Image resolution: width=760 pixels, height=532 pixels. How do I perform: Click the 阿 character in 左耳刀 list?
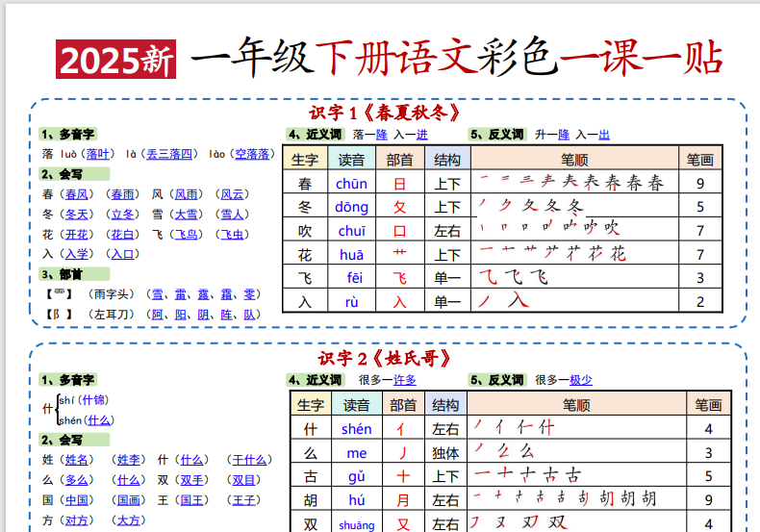pyautogui.click(x=157, y=315)
